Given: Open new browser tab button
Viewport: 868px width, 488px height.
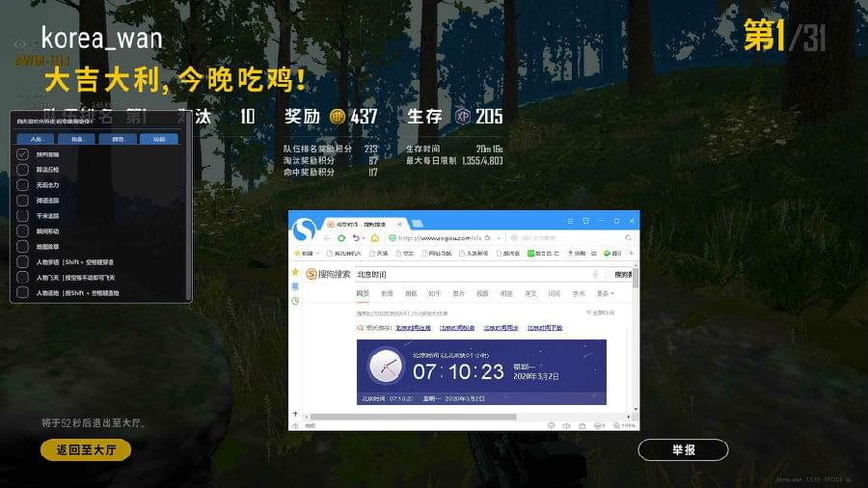Looking at the screenshot, I should (x=418, y=224).
